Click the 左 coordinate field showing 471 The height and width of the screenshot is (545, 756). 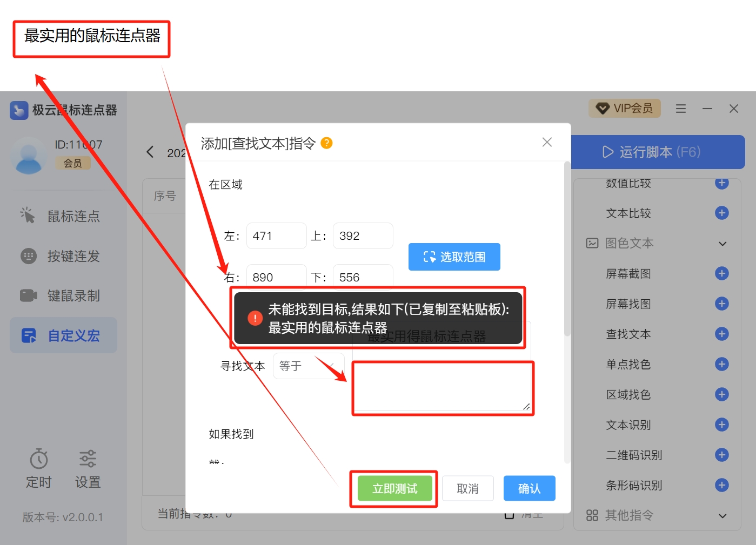pyautogui.click(x=276, y=236)
